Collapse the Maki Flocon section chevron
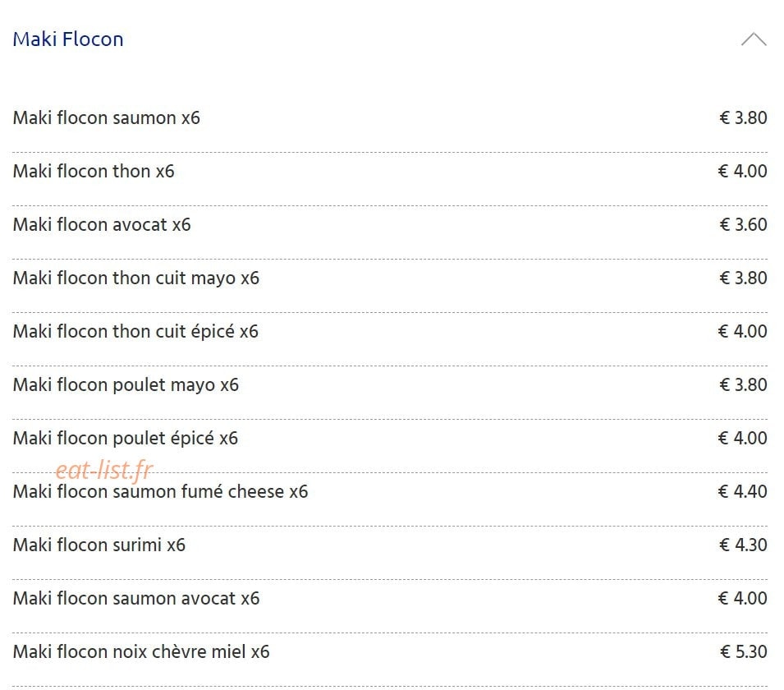 754,39
